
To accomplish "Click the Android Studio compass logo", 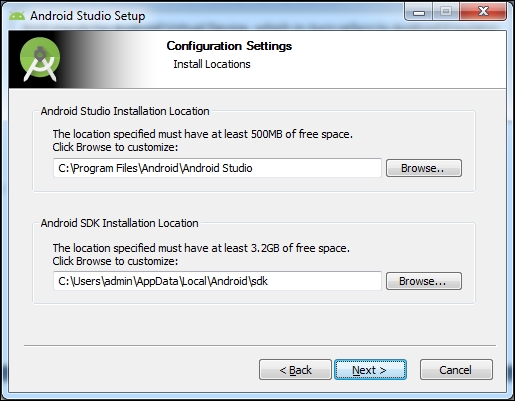I will pos(40,59).
